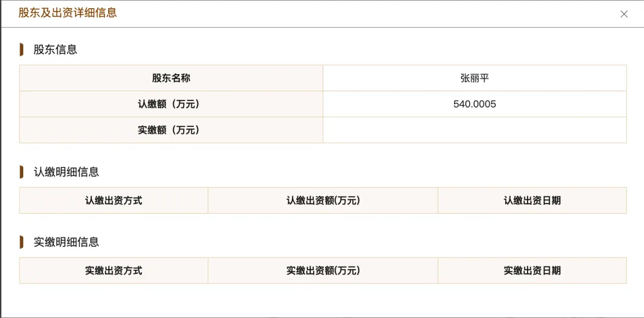Close the shareholder details dialog
This screenshot has height=318, width=644.
624,14
